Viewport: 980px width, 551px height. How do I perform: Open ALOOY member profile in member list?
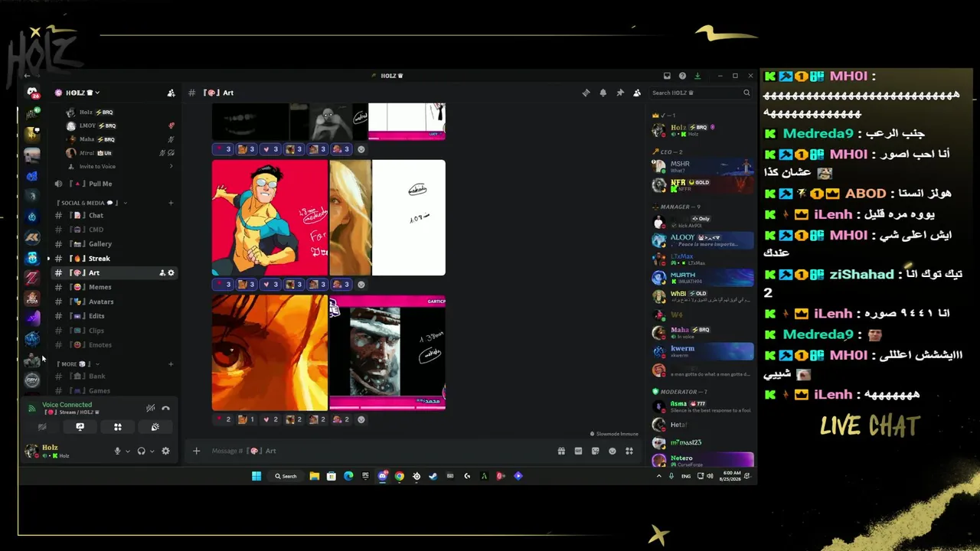tap(702, 240)
